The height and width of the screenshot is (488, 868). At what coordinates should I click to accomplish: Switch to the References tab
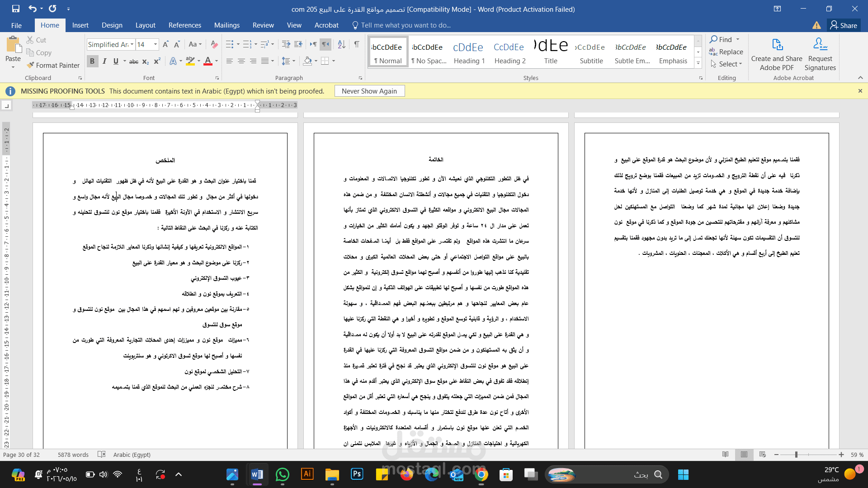click(184, 25)
